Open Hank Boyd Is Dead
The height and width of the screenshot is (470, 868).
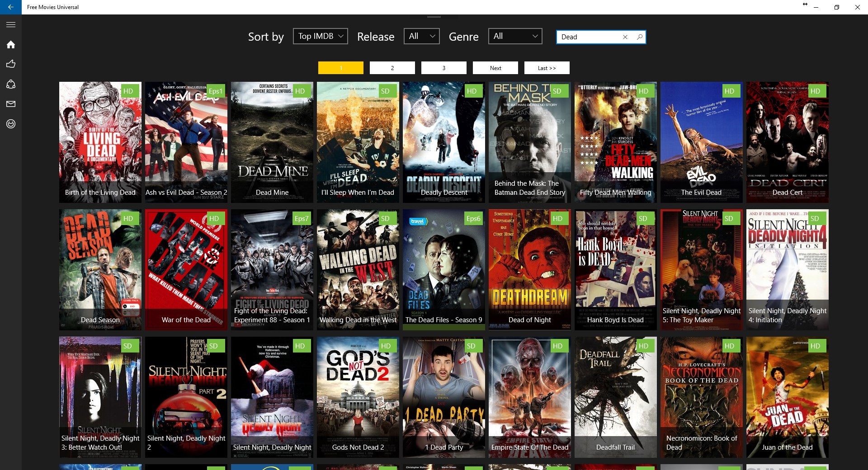(x=616, y=270)
